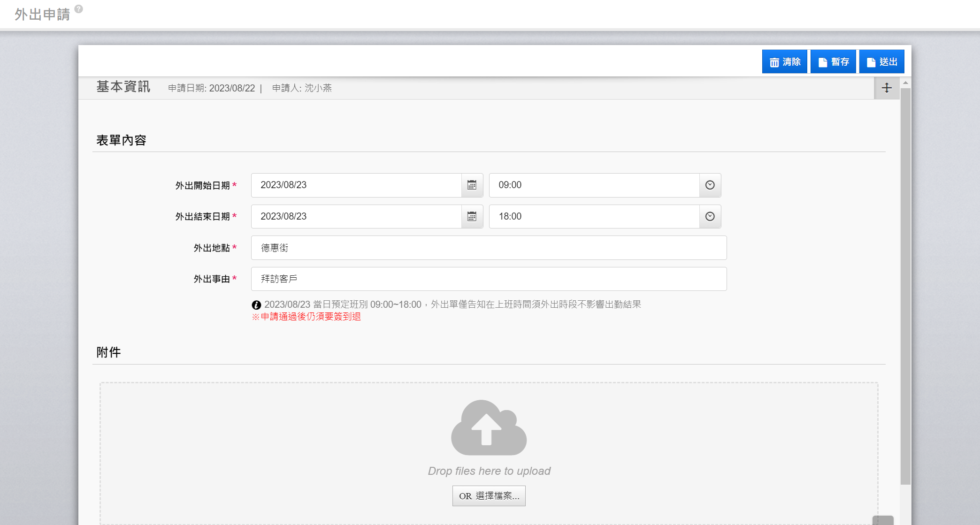
Task: Click the cloud upload icon
Action: (x=489, y=427)
